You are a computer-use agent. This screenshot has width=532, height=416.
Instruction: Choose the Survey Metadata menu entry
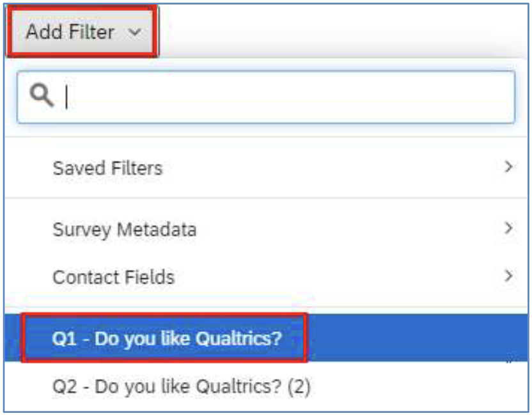pos(125,230)
